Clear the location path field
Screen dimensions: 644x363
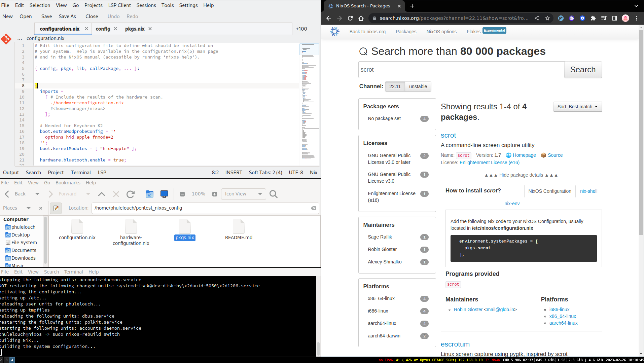pyautogui.click(x=314, y=208)
